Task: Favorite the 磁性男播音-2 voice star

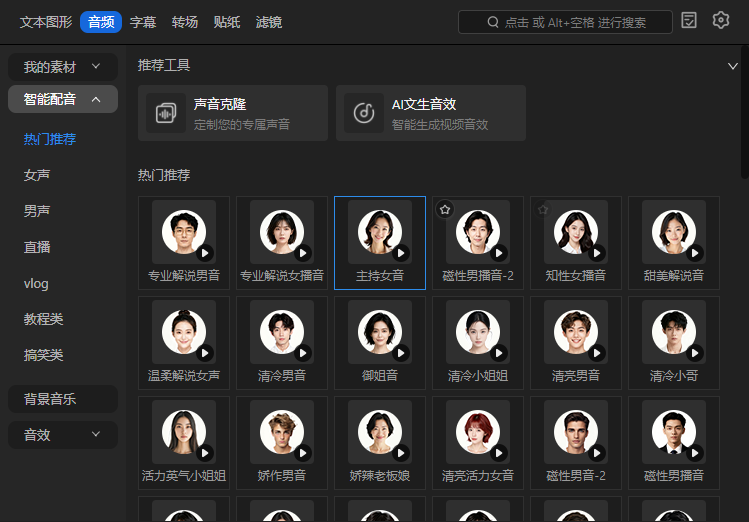Action: [x=445, y=209]
